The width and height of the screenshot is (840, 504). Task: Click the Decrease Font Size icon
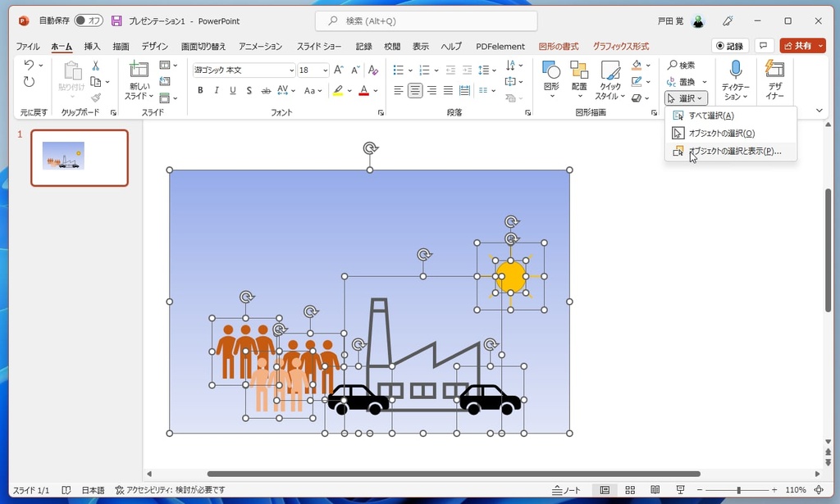point(356,70)
